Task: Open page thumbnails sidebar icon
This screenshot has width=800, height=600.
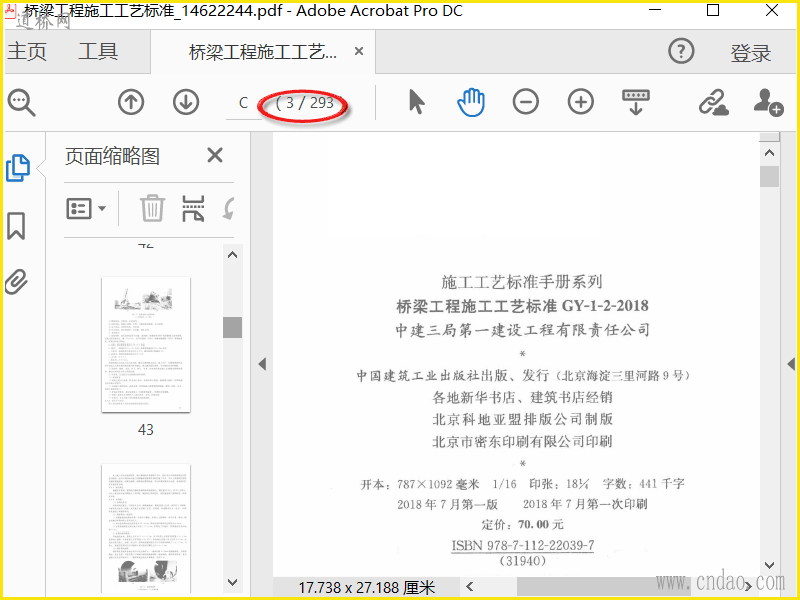Action: tap(18, 168)
